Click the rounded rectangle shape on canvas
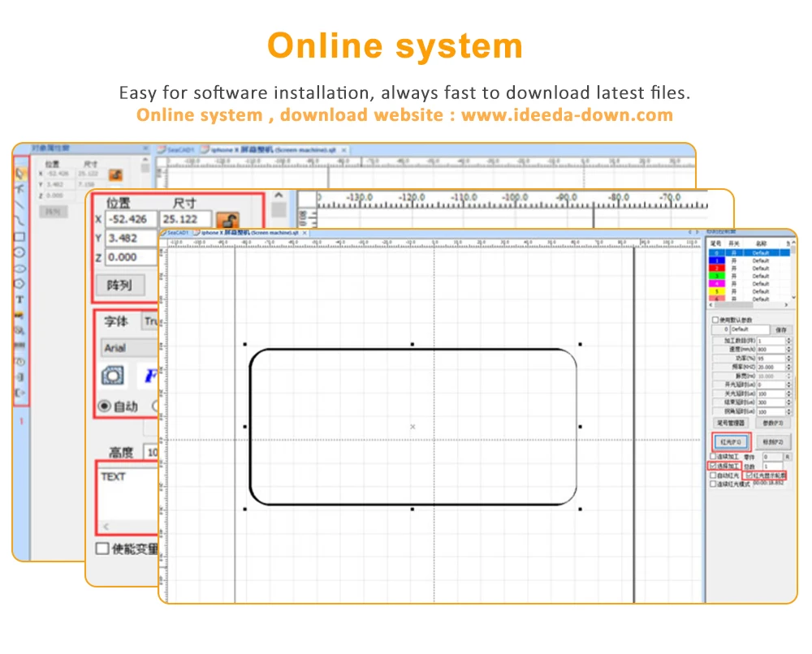The width and height of the screenshot is (812, 654). click(412, 427)
